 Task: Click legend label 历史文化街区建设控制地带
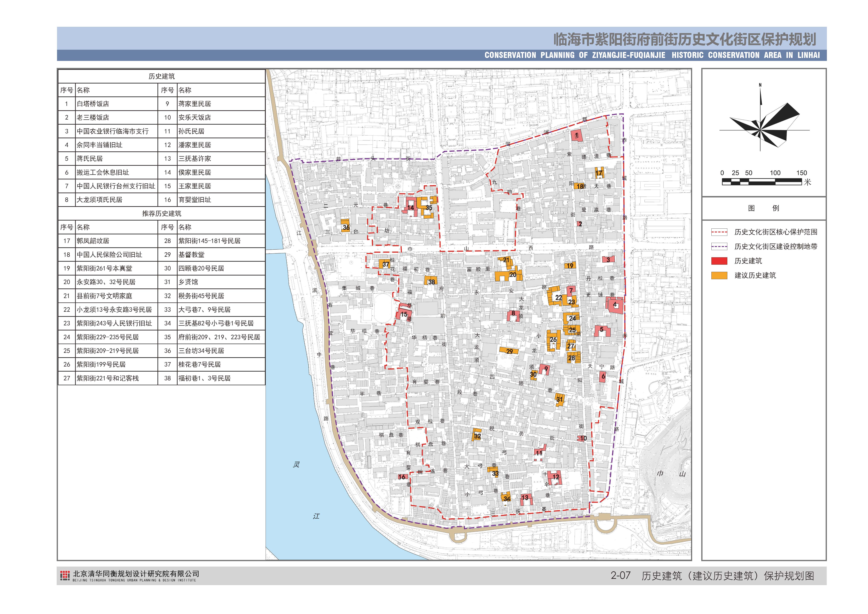(776, 246)
